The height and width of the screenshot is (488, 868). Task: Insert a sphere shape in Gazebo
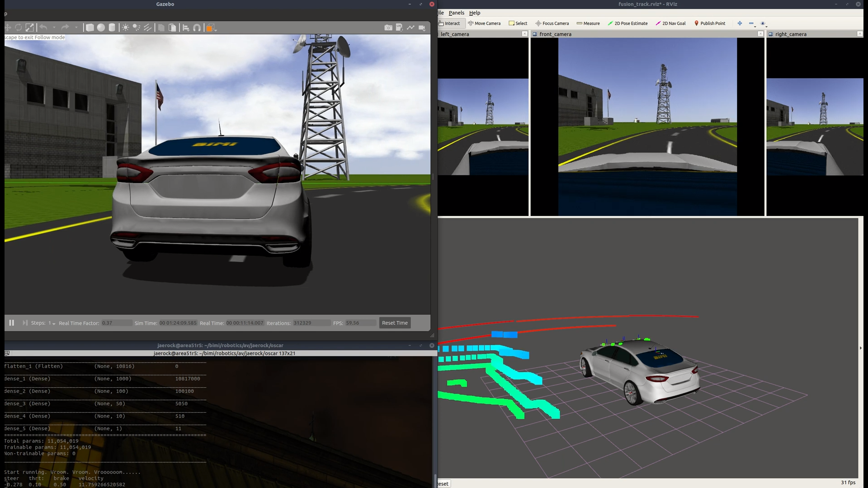(101, 28)
